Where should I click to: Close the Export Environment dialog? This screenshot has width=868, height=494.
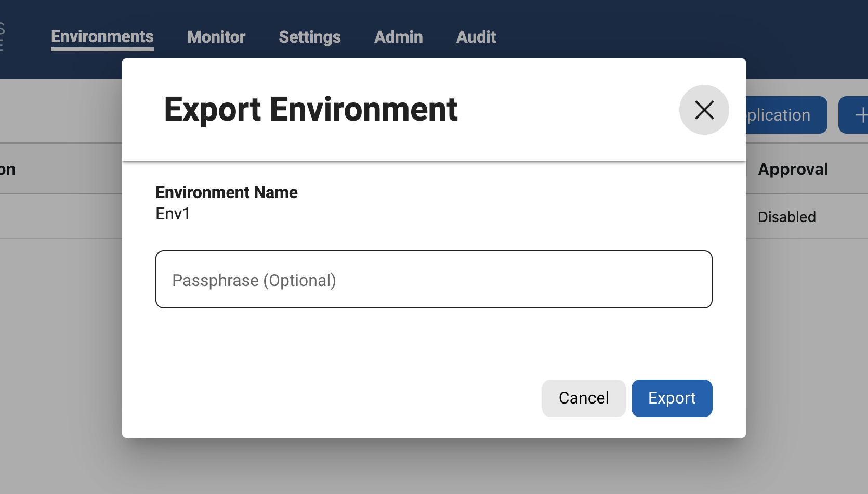[704, 110]
